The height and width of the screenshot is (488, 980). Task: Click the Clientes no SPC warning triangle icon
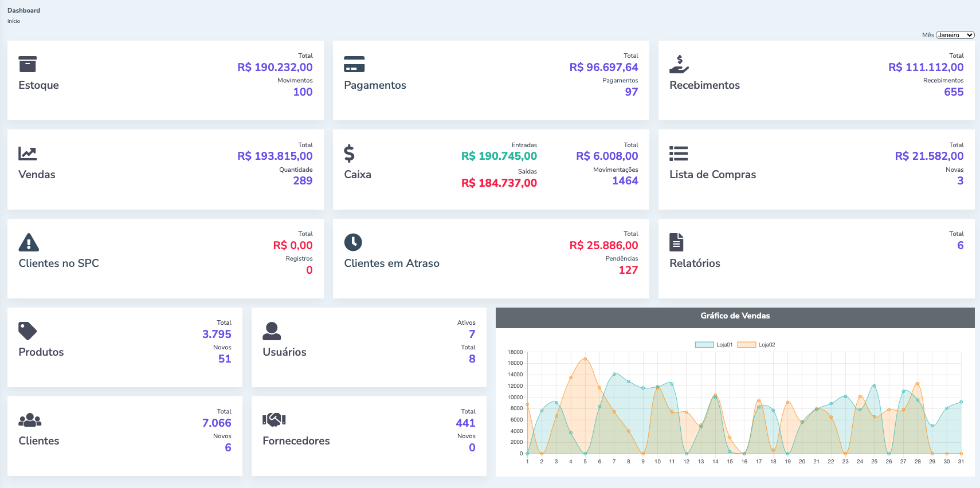click(29, 242)
